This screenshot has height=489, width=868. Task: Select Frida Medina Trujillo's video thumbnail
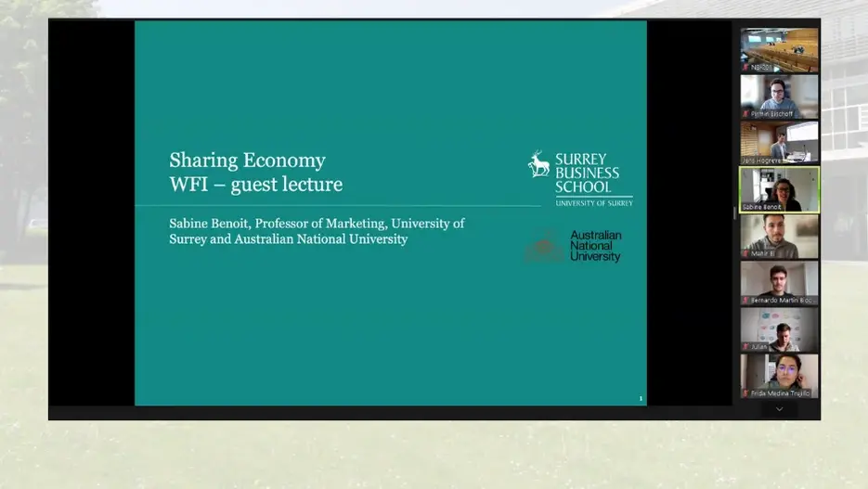pyautogui.click(x=780, y=376)
